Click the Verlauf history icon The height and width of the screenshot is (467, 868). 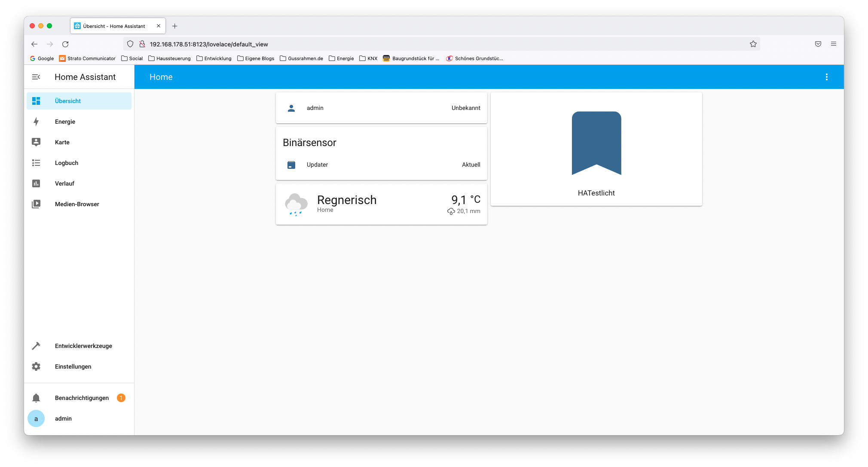point(36,183)
